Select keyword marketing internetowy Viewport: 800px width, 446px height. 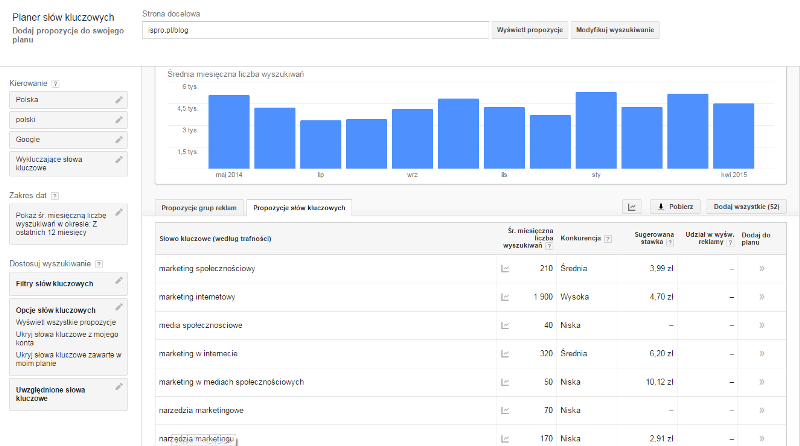coord(197,297)
